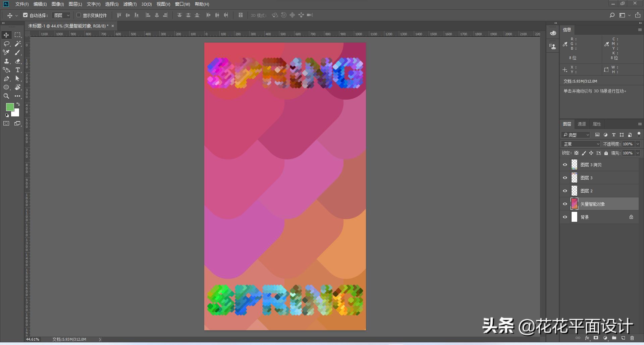Click the search icon in options bar
The width and height of the screenshot is (644, 345).
click(612, 15)
